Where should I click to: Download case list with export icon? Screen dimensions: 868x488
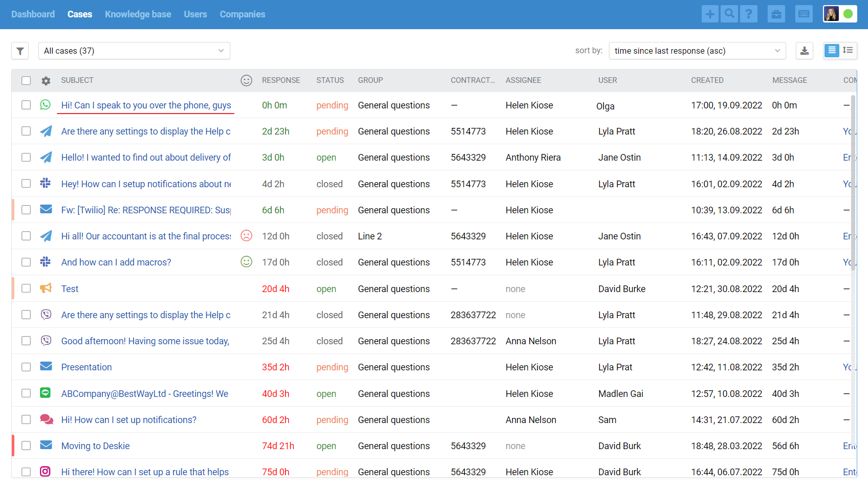[805, 51]
